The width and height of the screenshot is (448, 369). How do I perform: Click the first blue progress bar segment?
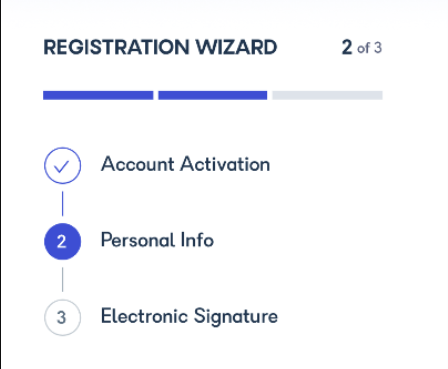(x=98, y=95)
